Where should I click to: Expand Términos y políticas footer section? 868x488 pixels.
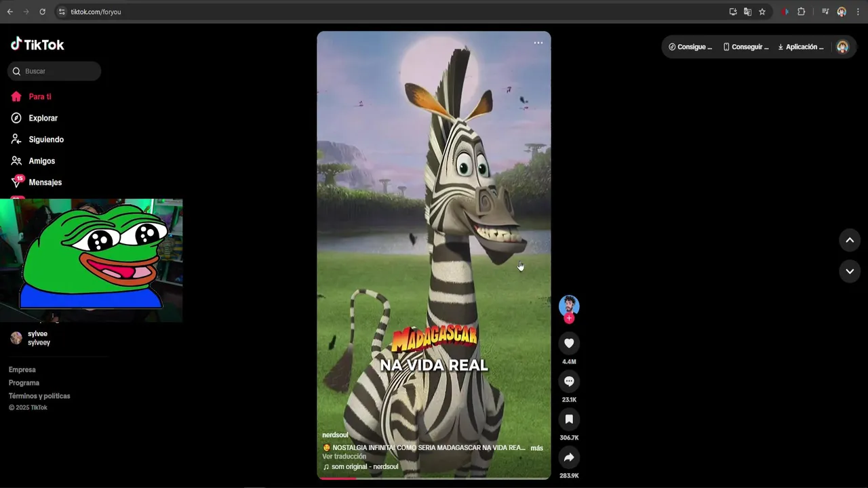39,396
